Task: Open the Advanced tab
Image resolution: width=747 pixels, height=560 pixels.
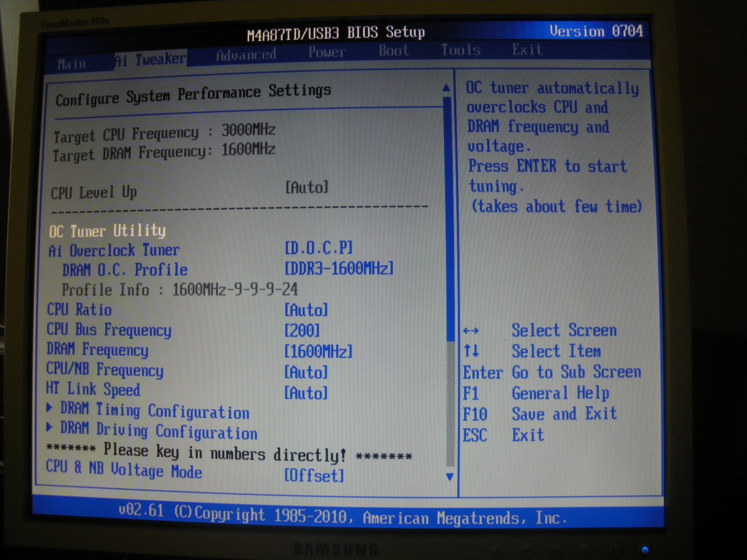Action: click(x=246, y=55)
